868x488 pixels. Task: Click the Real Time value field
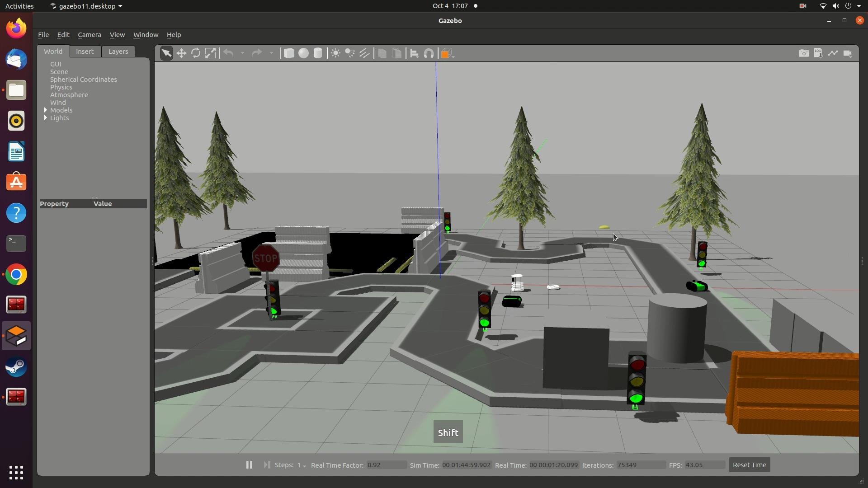(554, 465)
